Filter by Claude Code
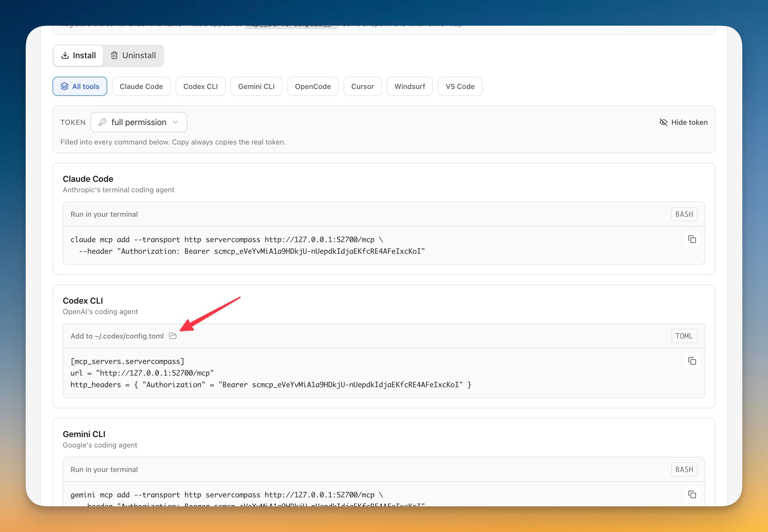Viewport: 768px width, 532px height. (141, 86)
